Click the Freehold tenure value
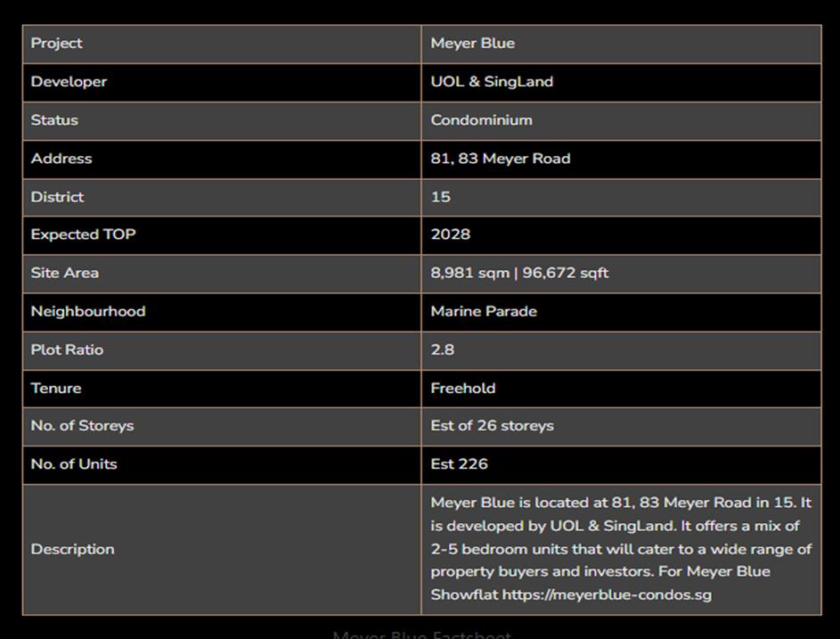 (463, 388)
